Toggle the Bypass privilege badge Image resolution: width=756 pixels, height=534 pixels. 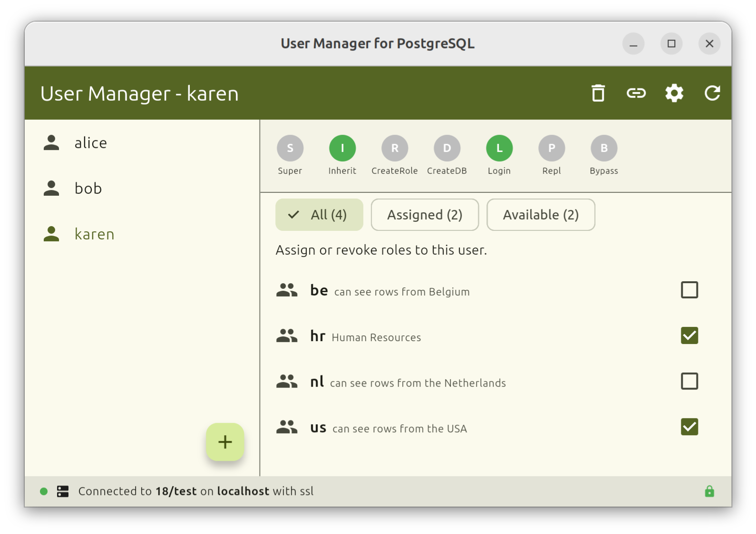coord(604,148)
